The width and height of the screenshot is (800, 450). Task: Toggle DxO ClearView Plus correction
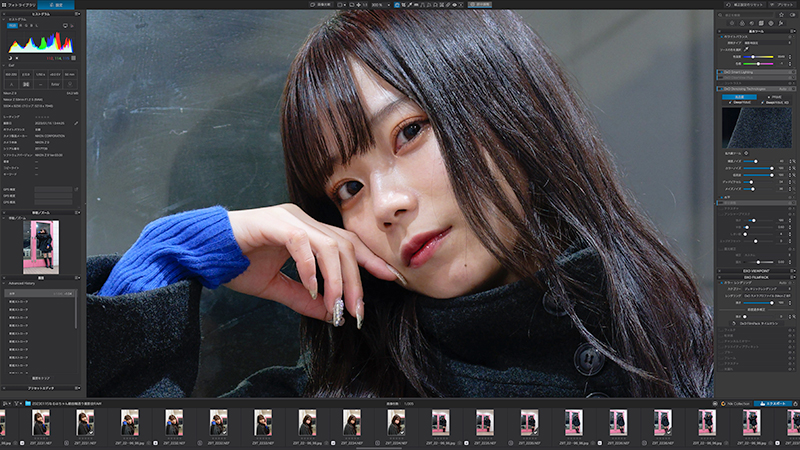point(721,78)
